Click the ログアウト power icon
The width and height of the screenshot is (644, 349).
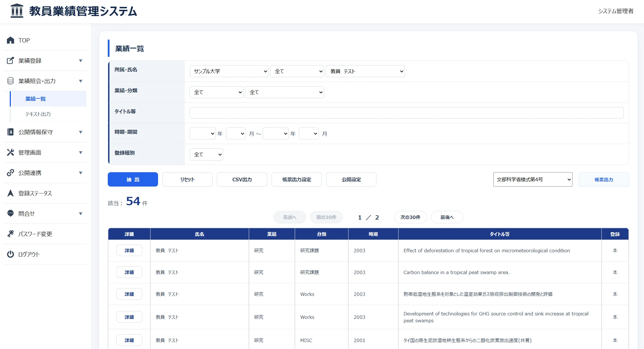(x=10, y=254)
